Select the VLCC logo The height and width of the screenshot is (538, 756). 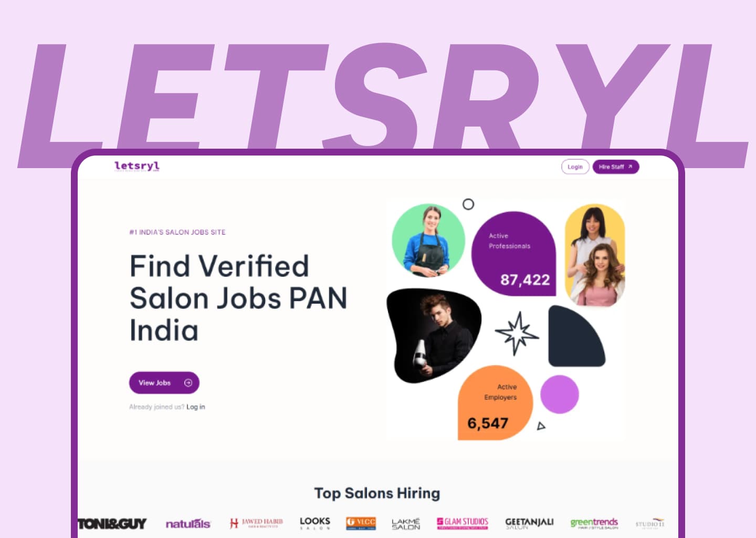click(361, 523)
